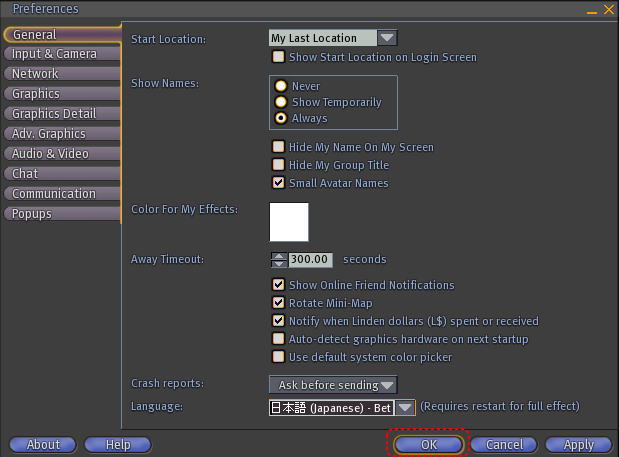The width and height of the screenshot is (619, 457).
Task: Click the Japanese language field
Action: tap(332, 407)
